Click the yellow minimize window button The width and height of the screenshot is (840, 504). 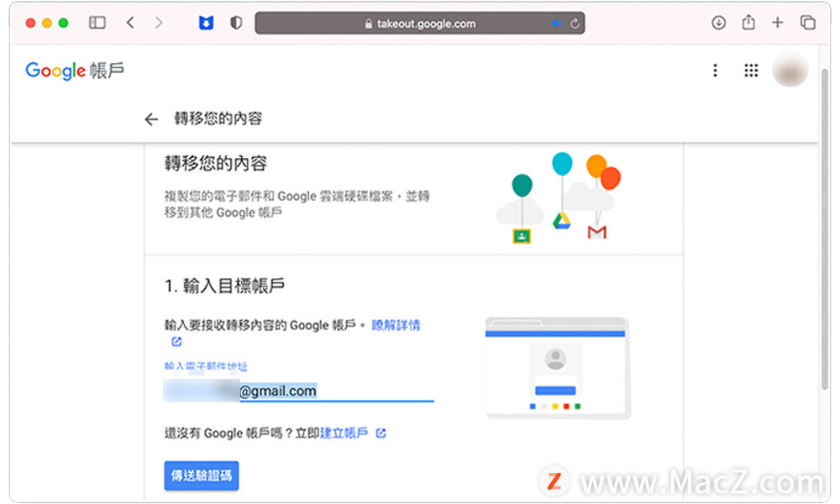[x=47, y=23]
